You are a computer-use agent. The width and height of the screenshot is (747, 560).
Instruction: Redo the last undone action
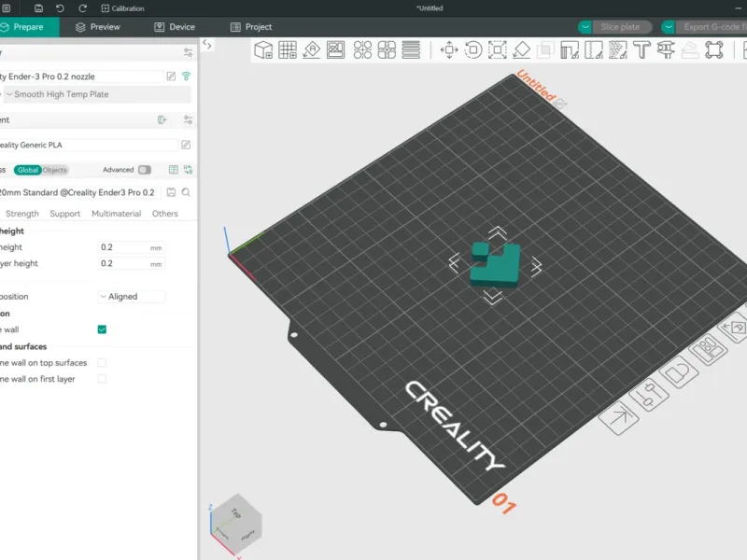click(x=82, y=8)
